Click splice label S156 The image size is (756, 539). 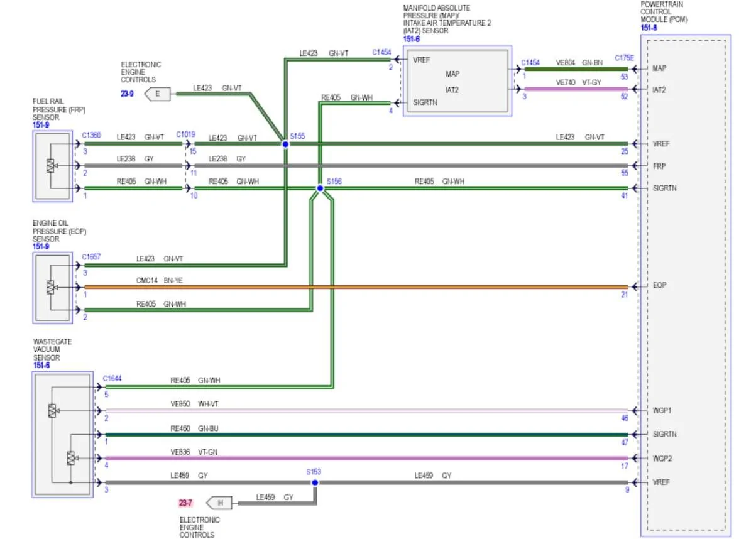pyautogui.click(x=334, y=181)
